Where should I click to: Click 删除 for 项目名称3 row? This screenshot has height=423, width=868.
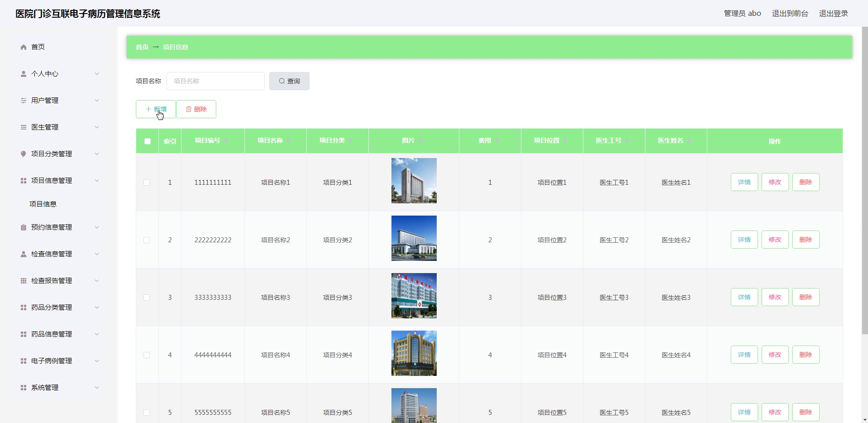click(x=806, y=297)
